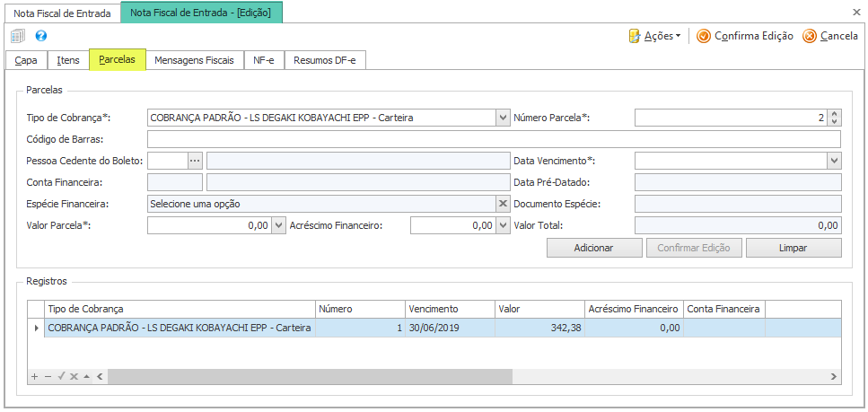Viewport: 868px width, 412px height.
Task: Open the Ações menu
Action: [x=654, y=36]
